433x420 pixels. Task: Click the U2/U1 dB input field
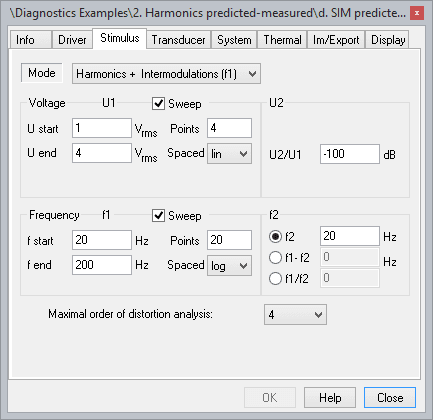350,154
